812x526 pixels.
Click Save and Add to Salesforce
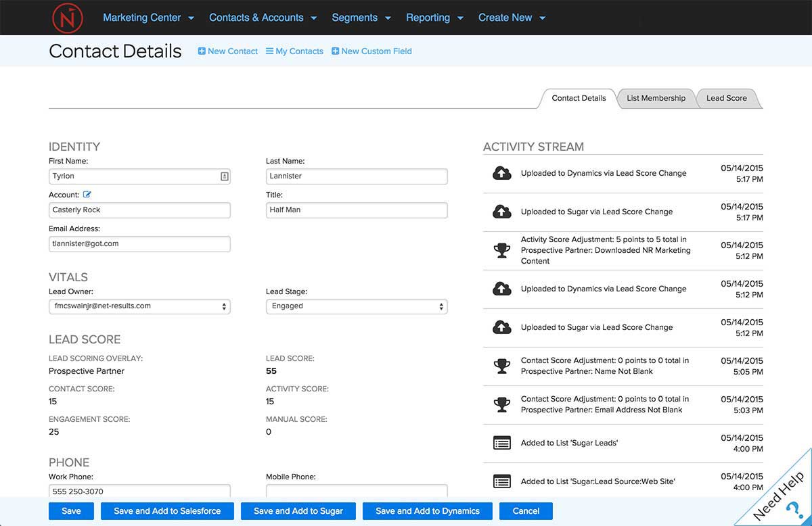click(167, 511)
